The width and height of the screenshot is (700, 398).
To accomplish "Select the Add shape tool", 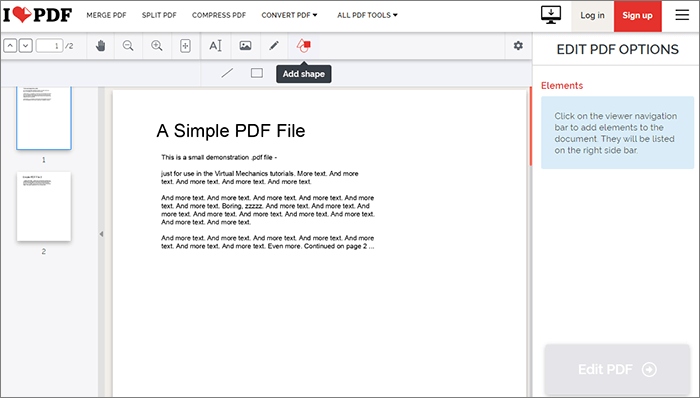I will click(x=304, y=46).
